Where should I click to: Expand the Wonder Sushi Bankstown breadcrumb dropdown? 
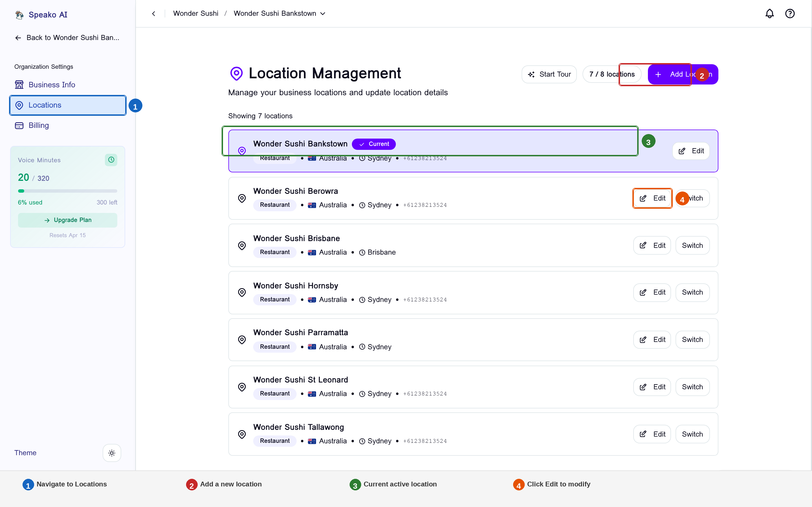[x=323, y=14]
